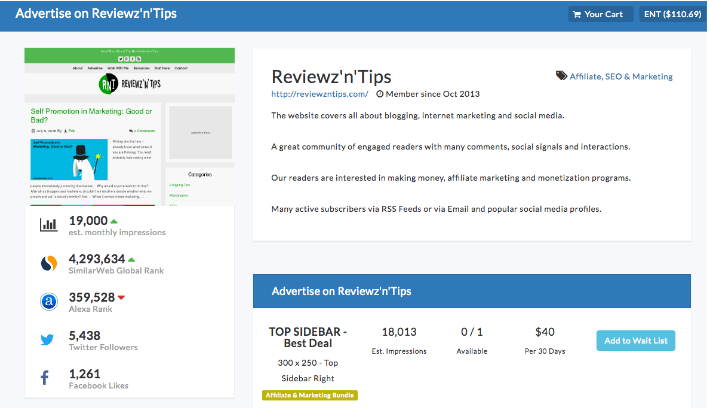Click the bar chart impressions icon
The width and height of the screenshot is (709, 408).
point(48,225)
